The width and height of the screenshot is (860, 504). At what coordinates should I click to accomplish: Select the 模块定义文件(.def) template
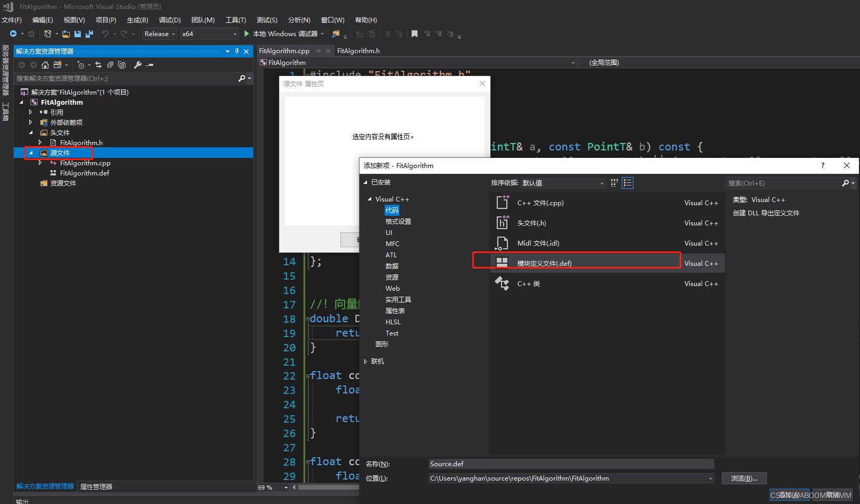(607, 263)
